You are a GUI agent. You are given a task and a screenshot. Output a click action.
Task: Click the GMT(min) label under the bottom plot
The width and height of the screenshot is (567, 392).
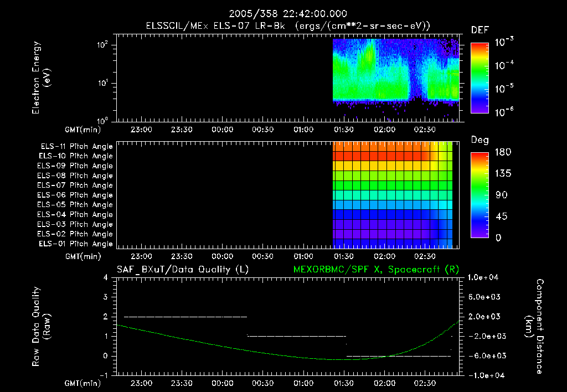83,383
